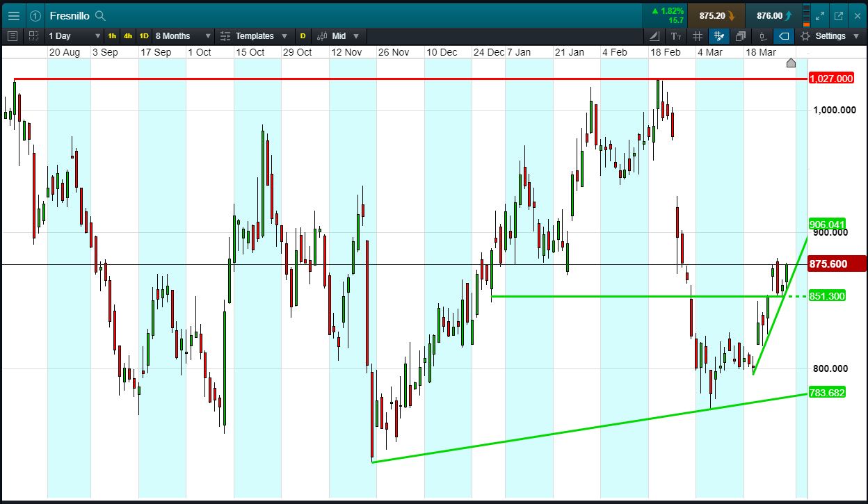
Task: Click the 20 Aug date label
Action: tap(65, 52)
